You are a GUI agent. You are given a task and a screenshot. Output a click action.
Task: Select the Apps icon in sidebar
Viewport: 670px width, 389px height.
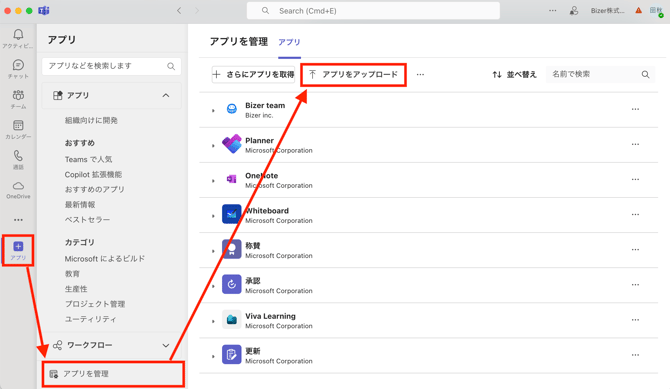[18, 247]
